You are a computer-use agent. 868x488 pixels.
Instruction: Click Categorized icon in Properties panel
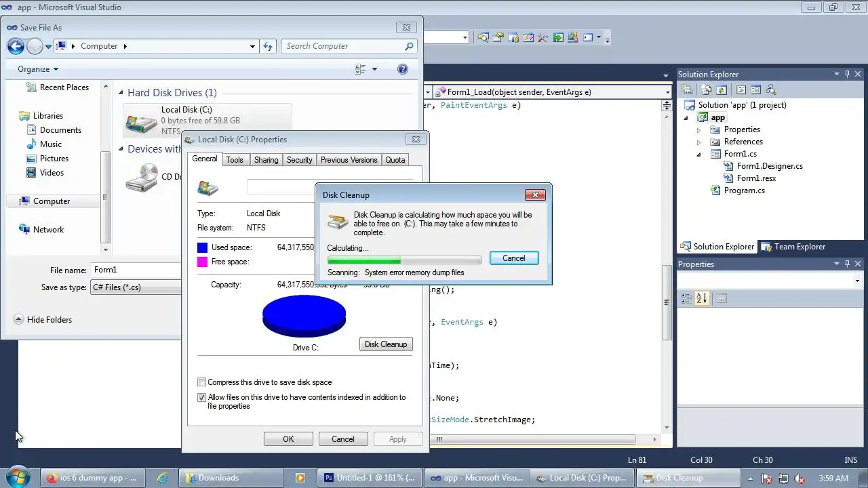pos(686,298)
